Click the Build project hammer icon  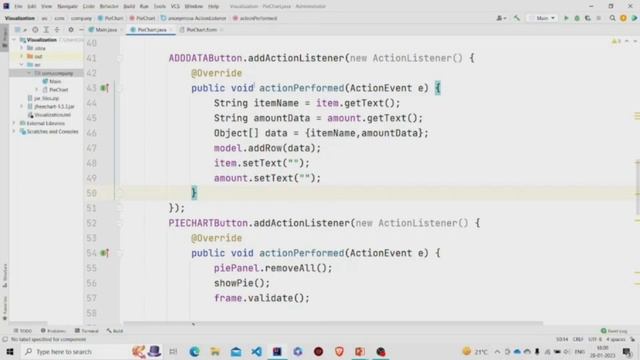(517, 18)
